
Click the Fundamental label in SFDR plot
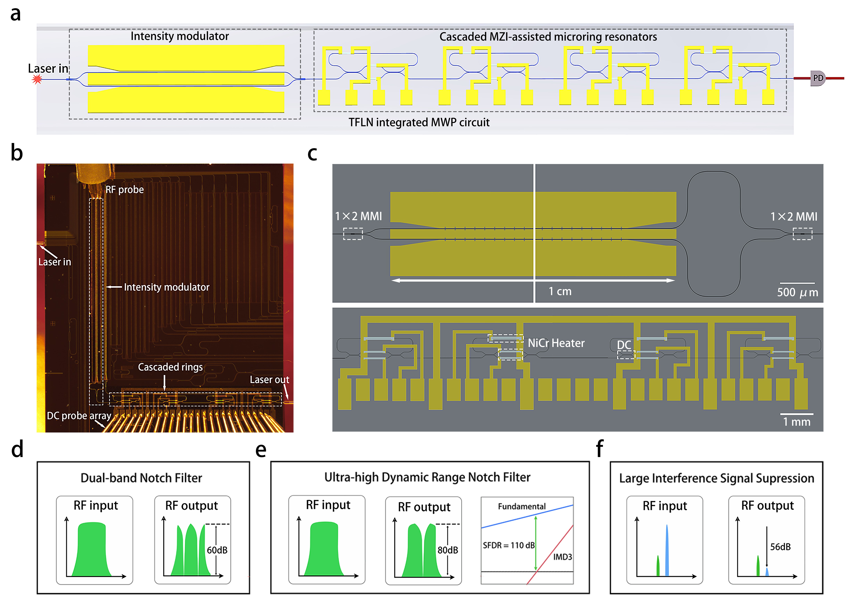coord(521,506)
